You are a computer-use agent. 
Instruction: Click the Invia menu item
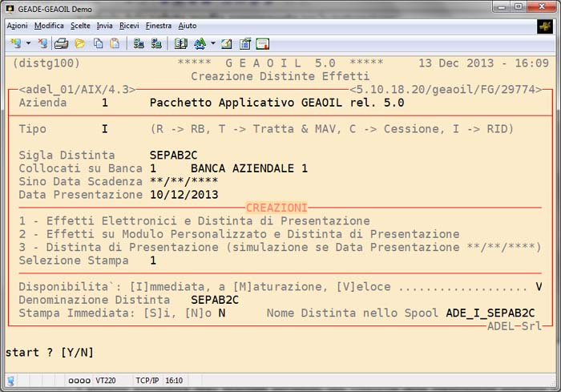click(104, 26)
